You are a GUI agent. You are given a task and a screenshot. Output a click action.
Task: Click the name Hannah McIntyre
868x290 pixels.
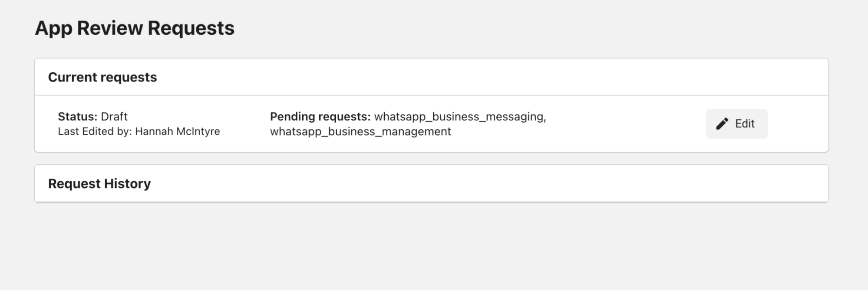(x=178, y=131)
